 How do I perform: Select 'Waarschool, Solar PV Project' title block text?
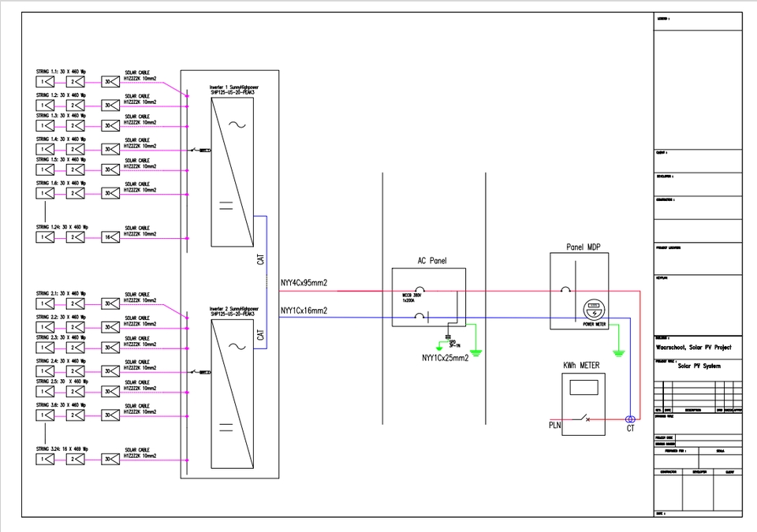point(693,348)
